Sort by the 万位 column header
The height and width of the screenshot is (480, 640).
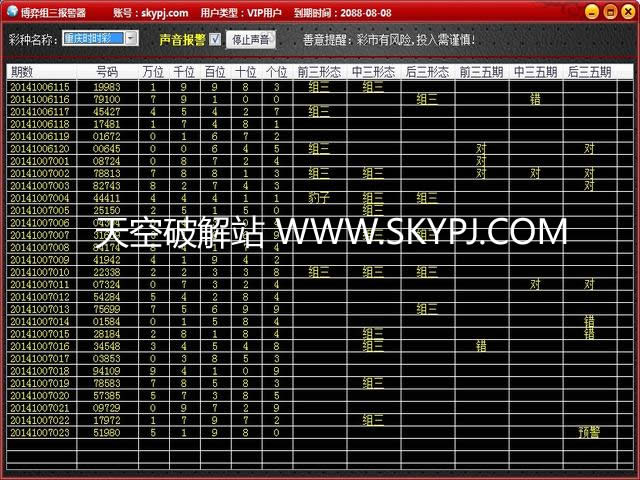153,72
